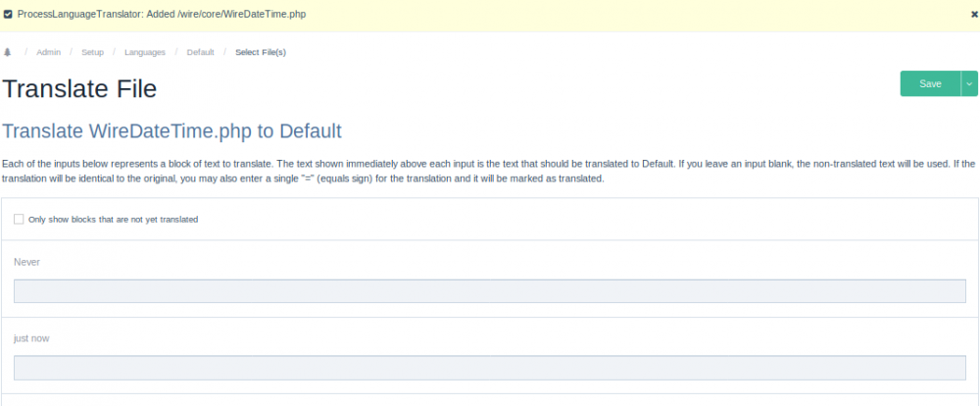980x406 pixels.
Task: Click the "Never" source text label
Action: tap(26, 262)
